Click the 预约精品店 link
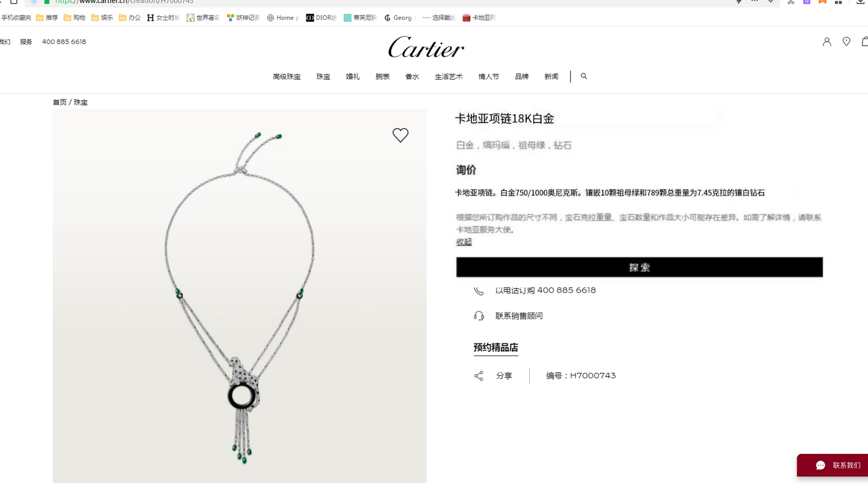This screenshot has height=484, width=868. 496,348
